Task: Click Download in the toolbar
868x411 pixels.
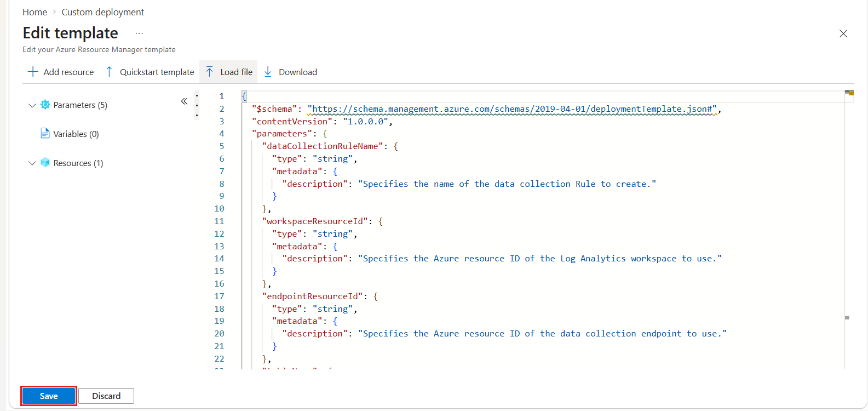Action: point(298,72)
